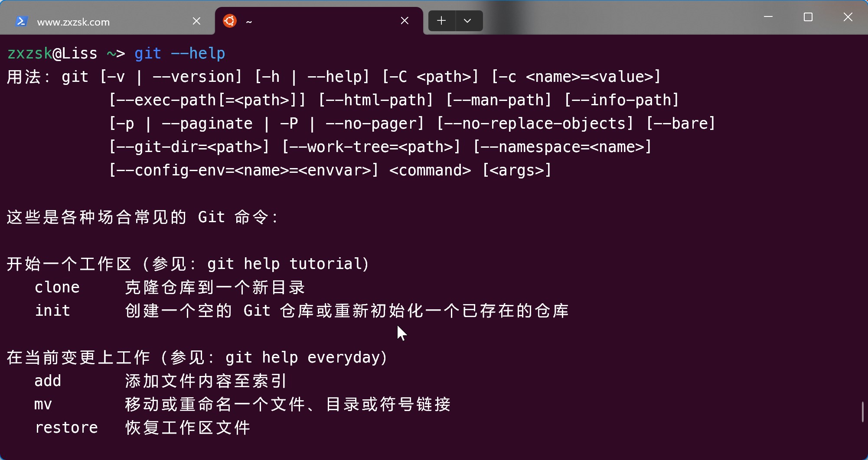
Task: Click the typed 'git --help' command
Action: 179,54
